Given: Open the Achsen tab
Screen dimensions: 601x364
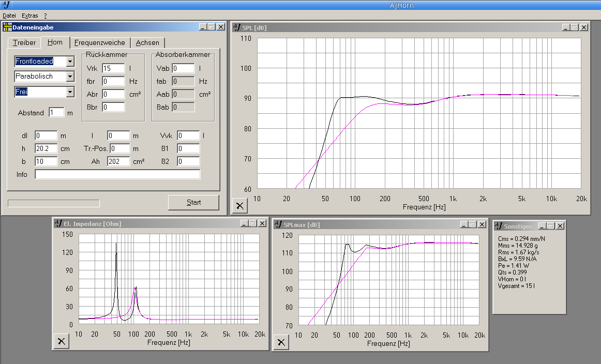Looking at the screenshot, I should 147,42.
